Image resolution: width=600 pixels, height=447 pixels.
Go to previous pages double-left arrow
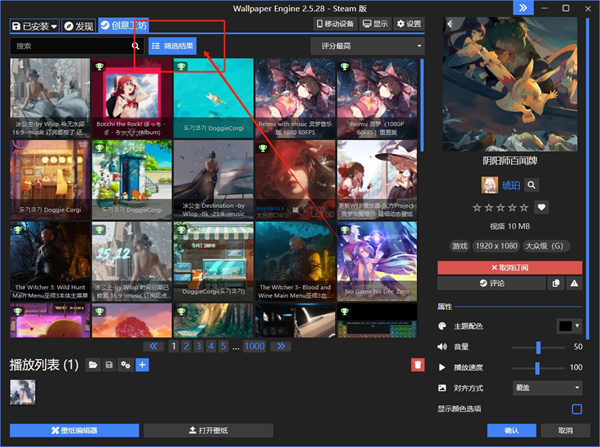pos(153,346)
